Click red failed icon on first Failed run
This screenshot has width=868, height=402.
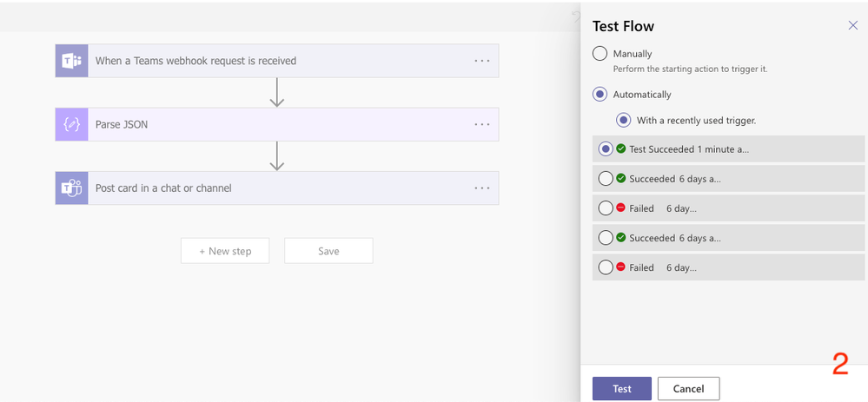pos(620,208)
